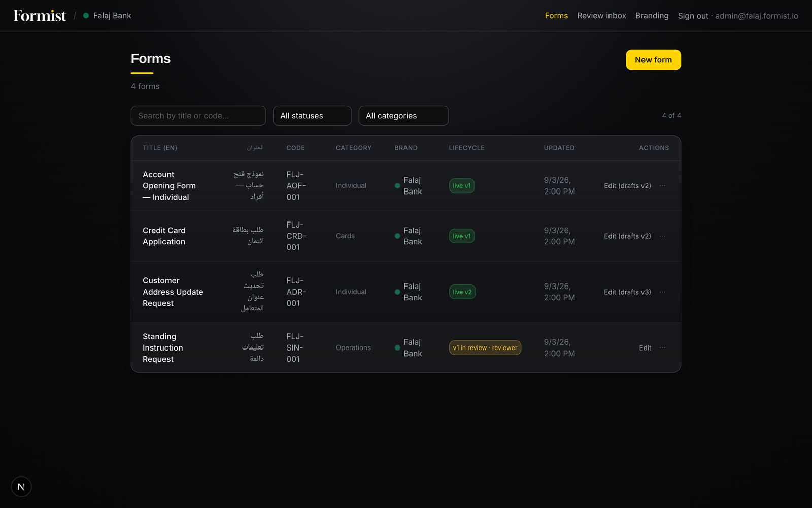Open the Next.js dev tools badge
This screenshot has width=812, height=508.
21,487
